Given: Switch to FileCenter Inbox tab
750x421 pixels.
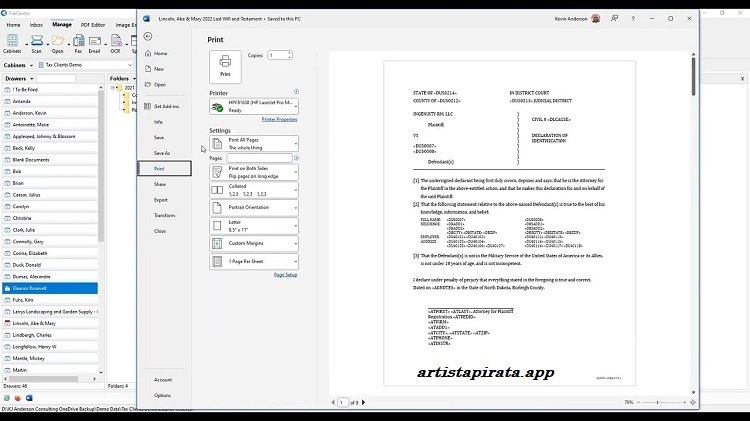Looking at the screenshot, I should (x=36, y=25).
